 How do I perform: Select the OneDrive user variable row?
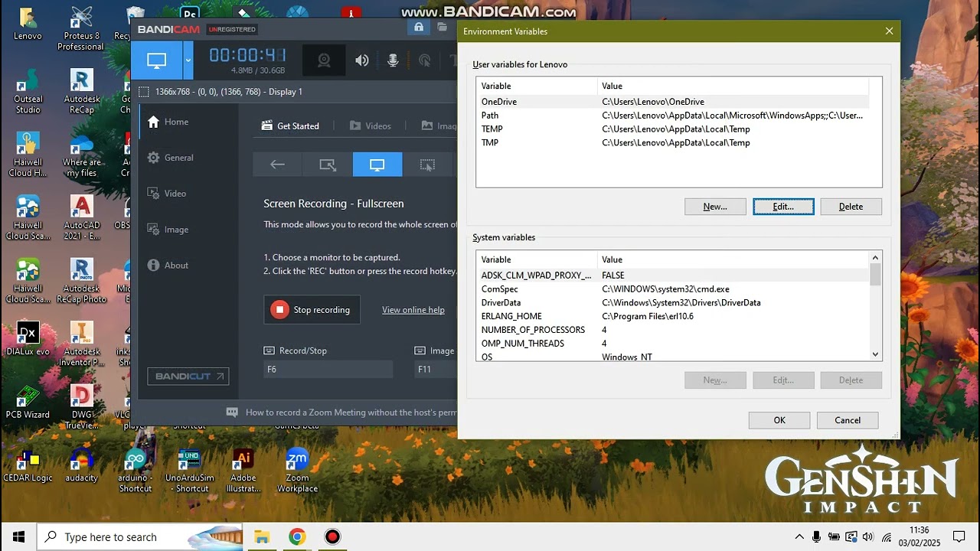pos(672,102)
